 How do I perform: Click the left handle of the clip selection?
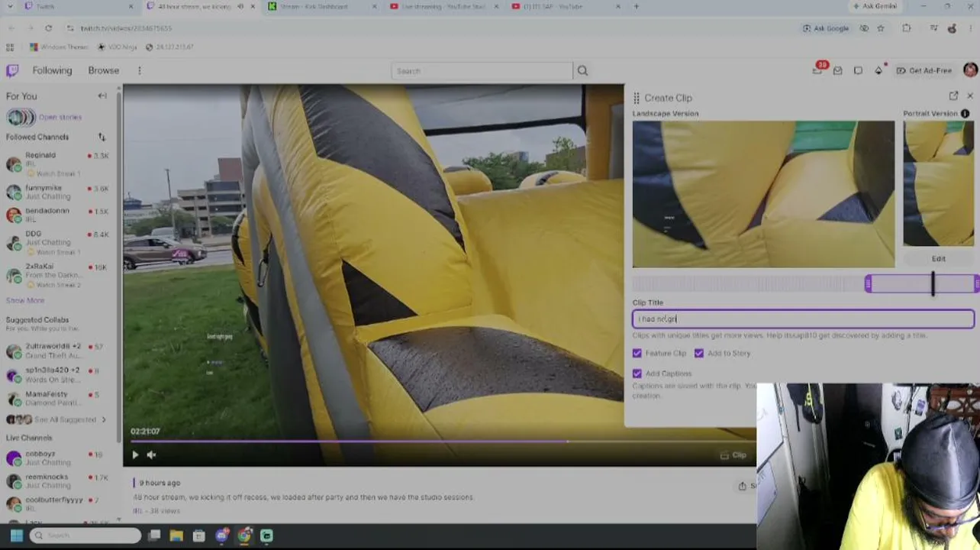click(868, 284)
